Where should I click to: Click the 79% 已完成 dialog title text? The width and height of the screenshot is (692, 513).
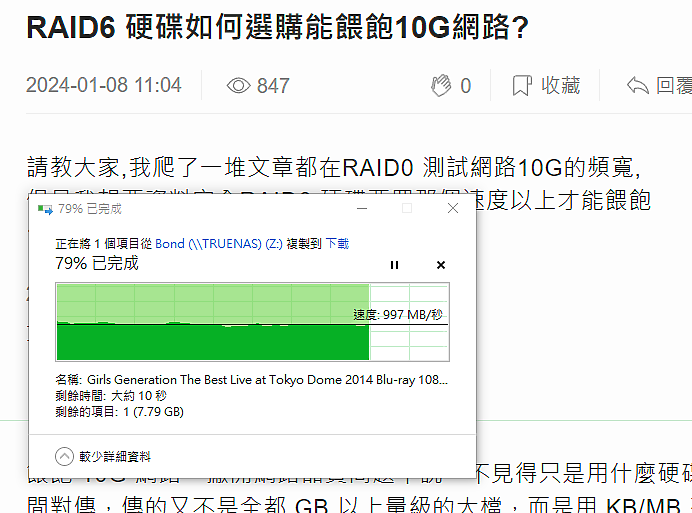point(90,209)
